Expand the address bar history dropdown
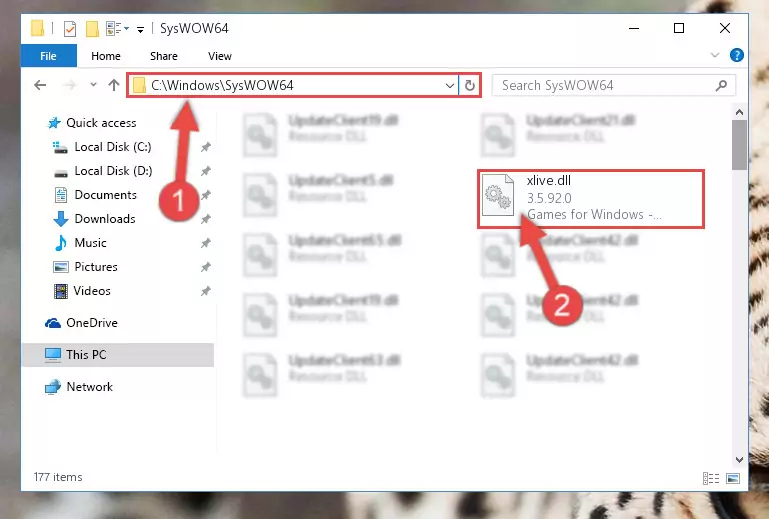769x519 pixels. [x=450, y=85]
